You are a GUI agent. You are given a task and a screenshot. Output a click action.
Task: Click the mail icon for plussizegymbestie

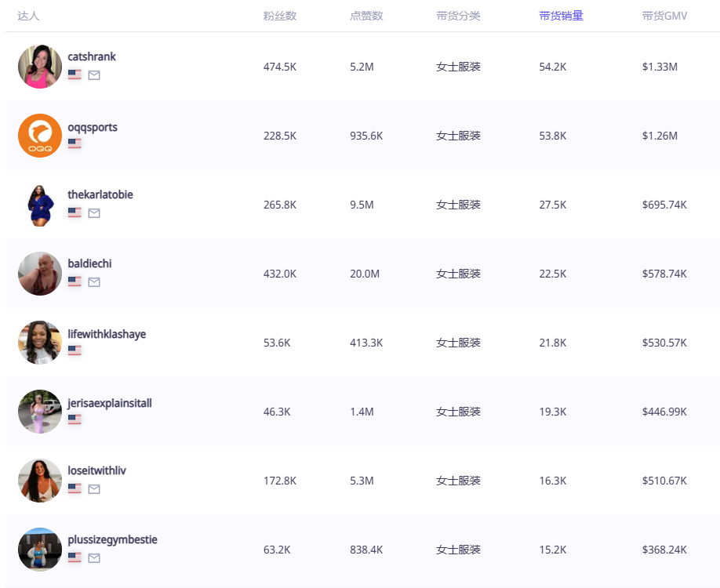pyautogui.click(x=94, y=558)
